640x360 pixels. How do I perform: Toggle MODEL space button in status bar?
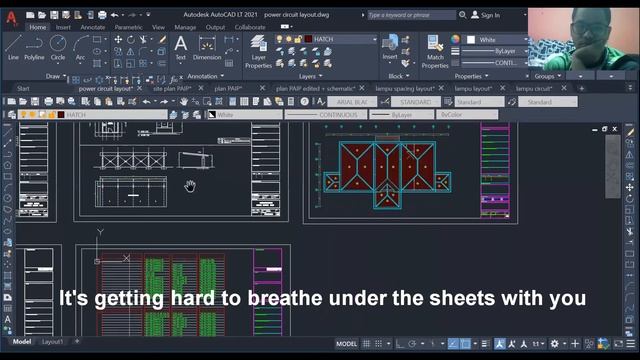point(346,344)
